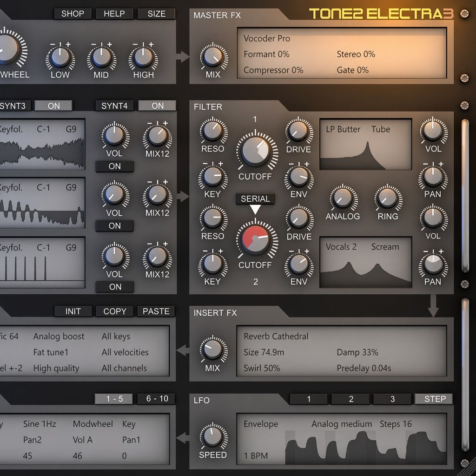
Task: Open the High quality setting selector
Action: pos(56,368)
